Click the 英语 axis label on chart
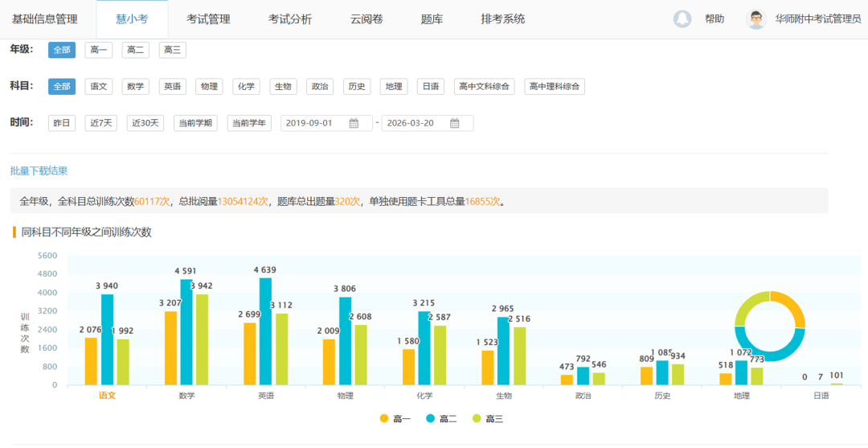Screen dimensions: 868x448 pos(266,396)
